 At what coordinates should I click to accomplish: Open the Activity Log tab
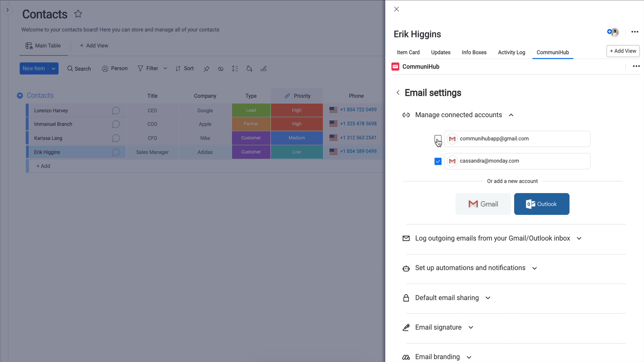pyautogui.click(x=512, y=52)
